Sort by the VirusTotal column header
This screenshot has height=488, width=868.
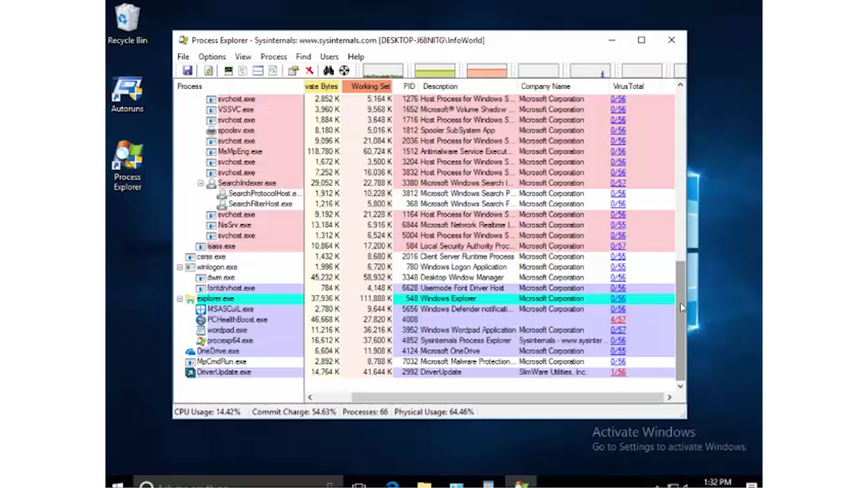(x=642, y=86)
